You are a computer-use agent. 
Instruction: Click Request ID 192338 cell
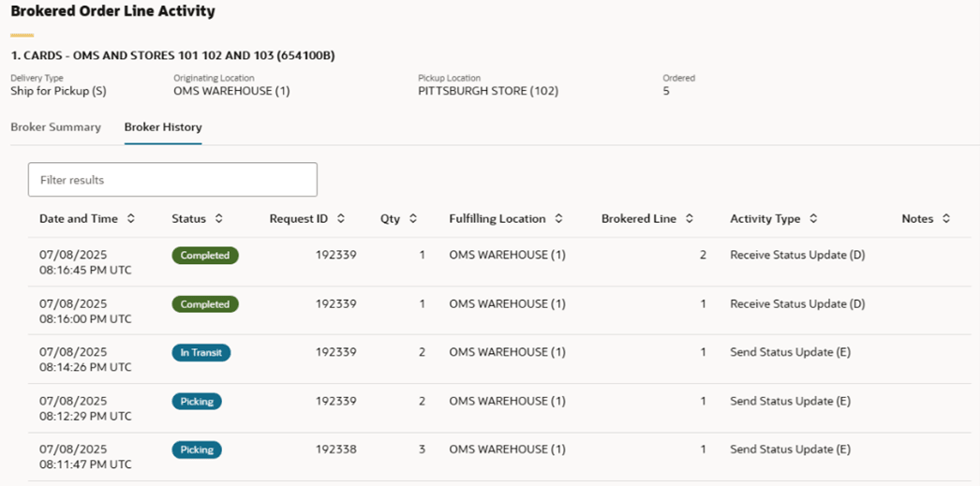[336, 449]
